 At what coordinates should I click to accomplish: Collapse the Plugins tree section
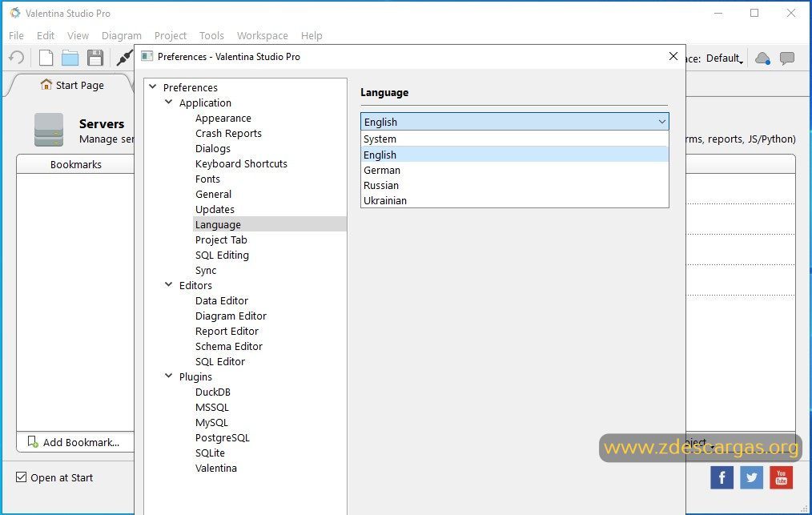coord(169,376)
